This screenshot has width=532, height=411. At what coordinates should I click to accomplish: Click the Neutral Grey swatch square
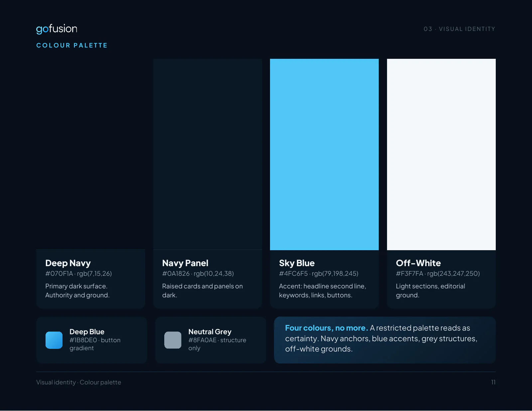pyautogui.click(x=173, y=340)
